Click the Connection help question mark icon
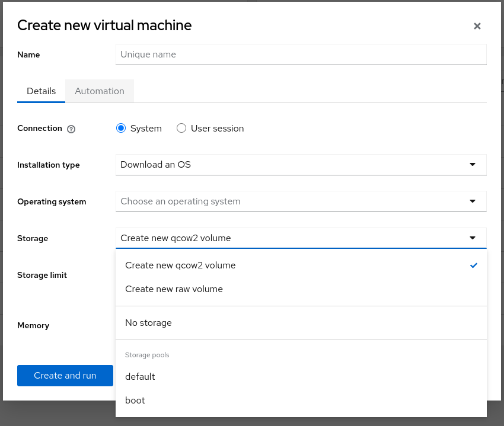 [71, 129]
